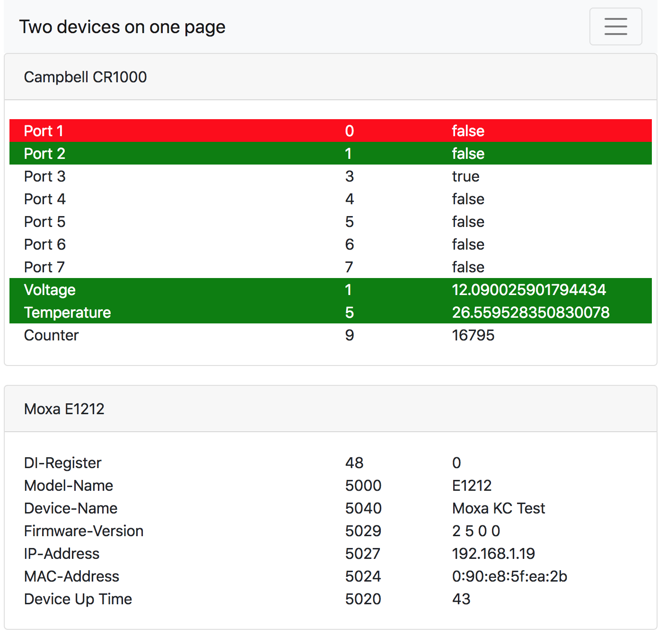This screenshot has width=667, height=644.
Task: Click the counter value 16795
Action: click(473, 335)
